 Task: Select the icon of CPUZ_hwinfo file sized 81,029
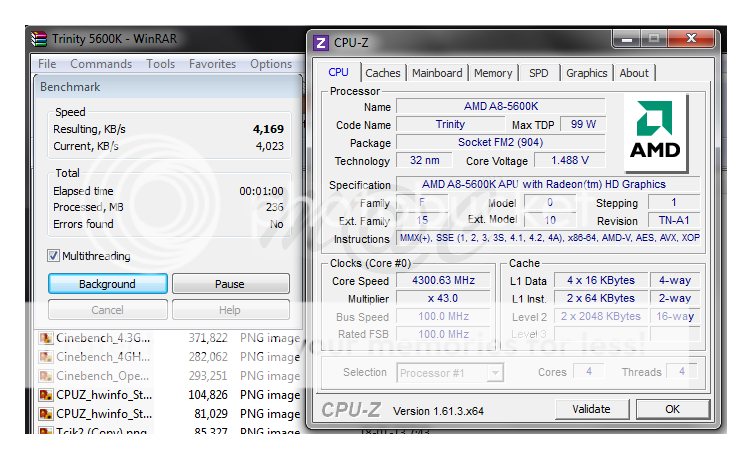click(46, 413)
